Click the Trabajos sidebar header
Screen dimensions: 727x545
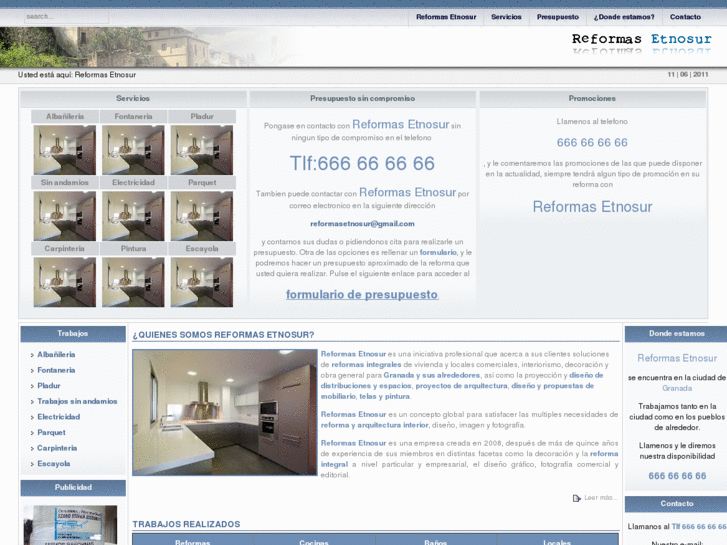click(x=73, y=333)
